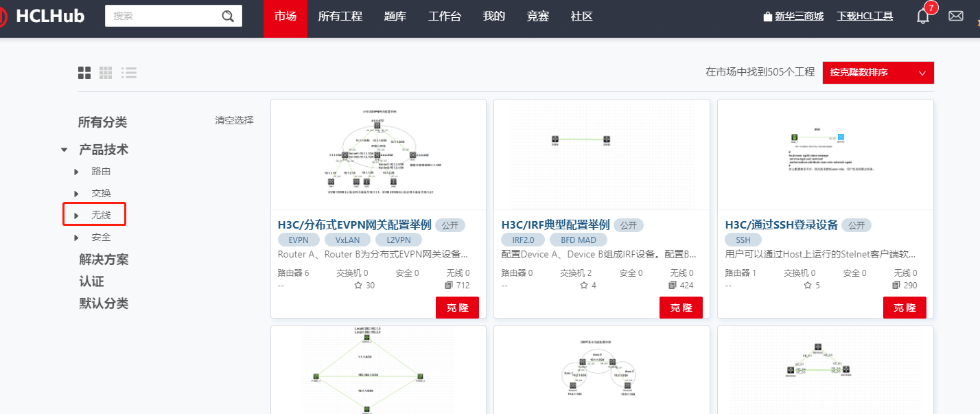Select 解决方案 category
Image resolution: width=980 pixels, height=414 pixels.
[104, 260]
